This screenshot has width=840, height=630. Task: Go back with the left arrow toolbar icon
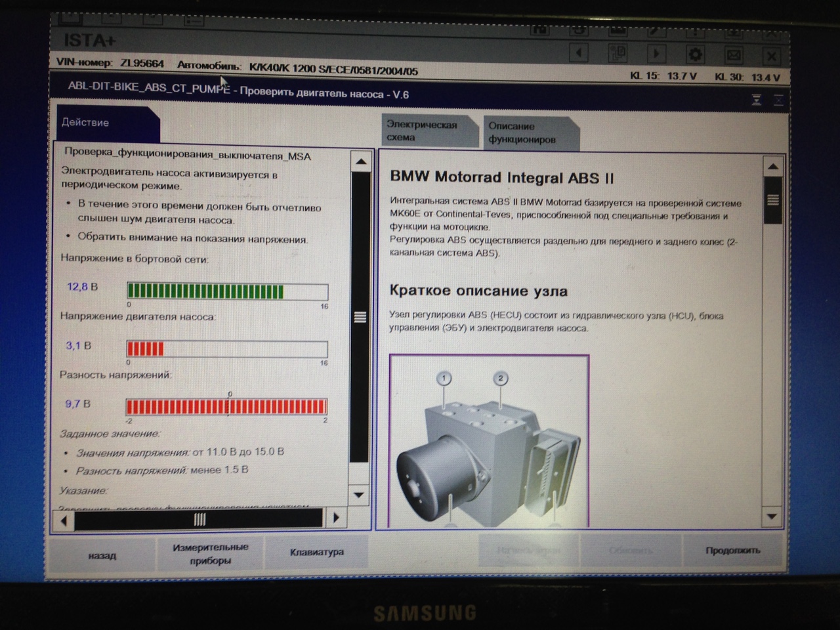[x=578, y=52]
